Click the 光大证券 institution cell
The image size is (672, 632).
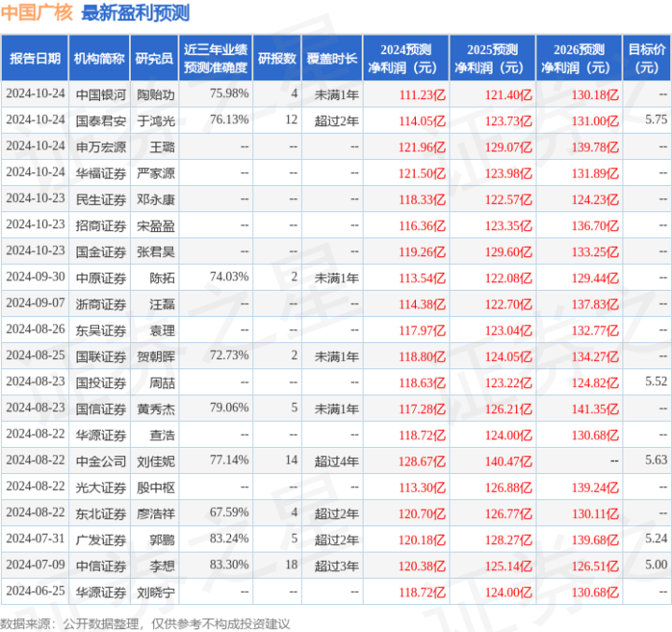101,487
